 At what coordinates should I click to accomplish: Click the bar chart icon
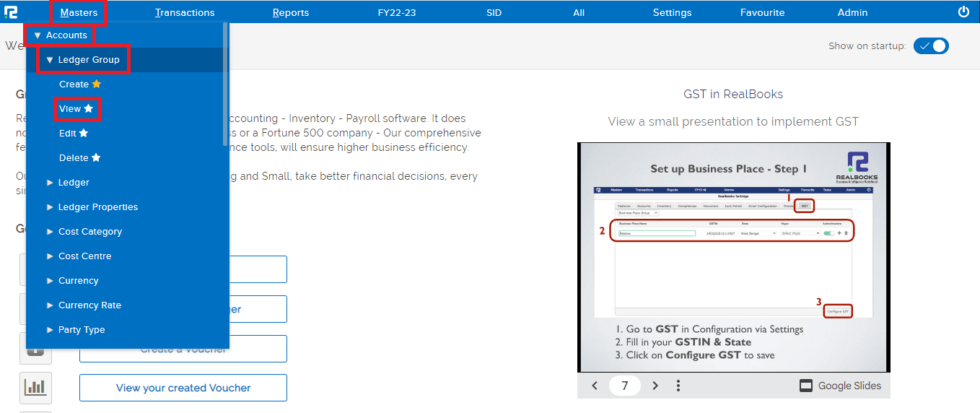[x=35, y=388]
